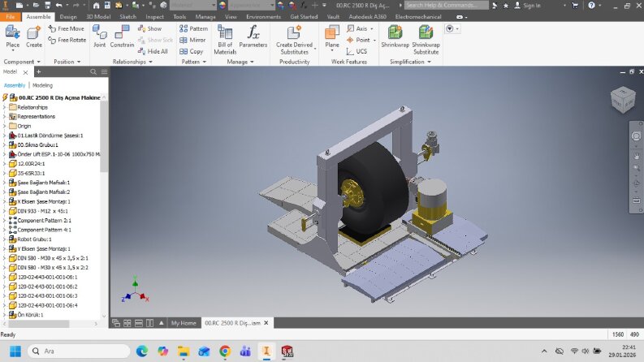Image resolution: width=644 pixels, height=362 pixels.
Task: Click the browser vertical scrollbar
Action: (x=104, y=136)
